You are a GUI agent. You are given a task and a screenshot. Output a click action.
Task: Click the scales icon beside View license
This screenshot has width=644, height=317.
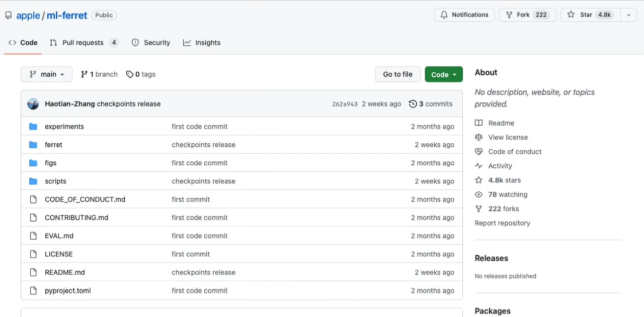coord(479,137)
